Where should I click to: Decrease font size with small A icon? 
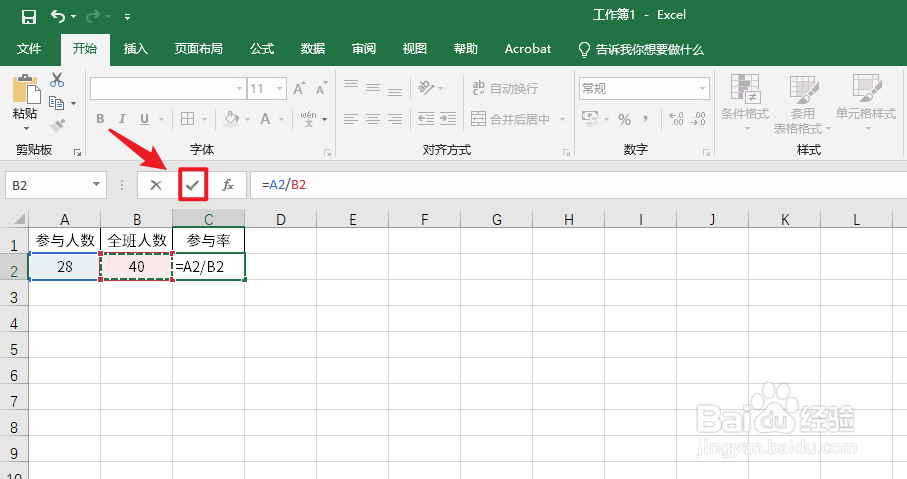point(322,89)
